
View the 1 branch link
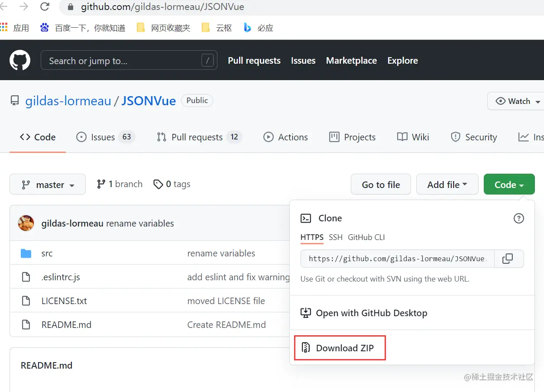click(120, 184)
